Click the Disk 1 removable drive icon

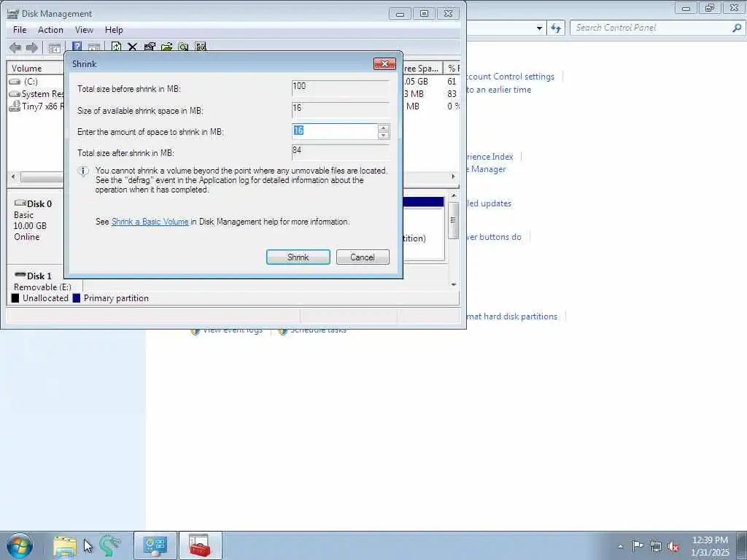[20, 275]
